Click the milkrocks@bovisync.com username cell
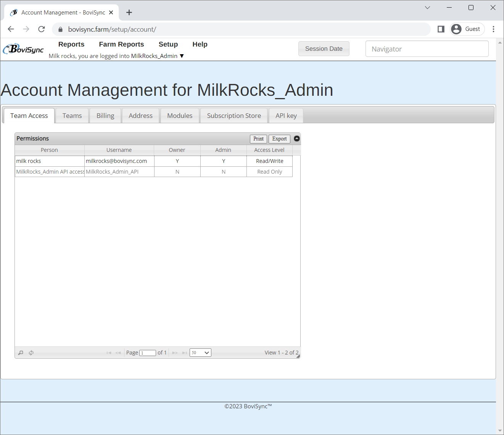 pos(119,161)
